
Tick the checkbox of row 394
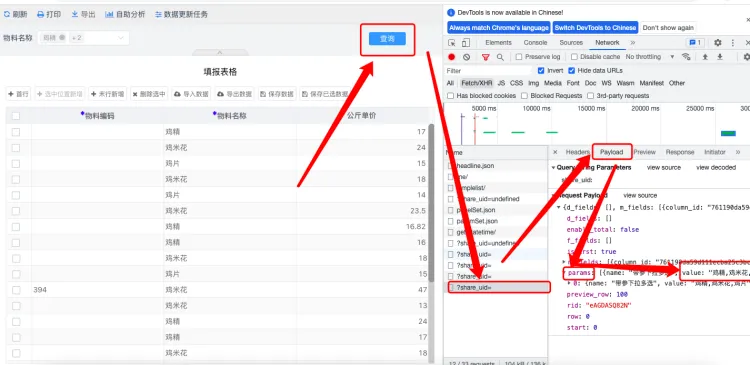click(x=16, y=290)
